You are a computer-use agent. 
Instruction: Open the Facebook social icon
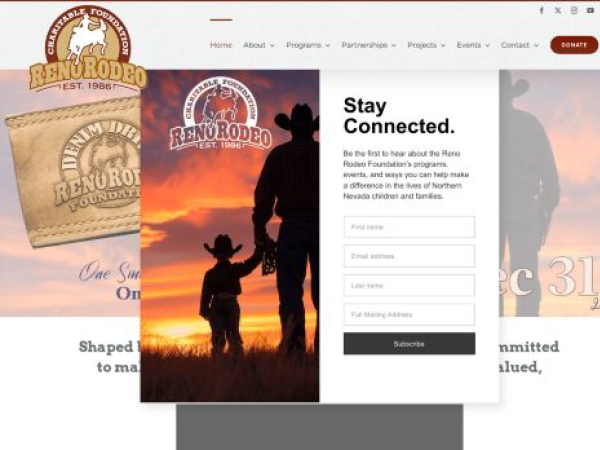541,11
